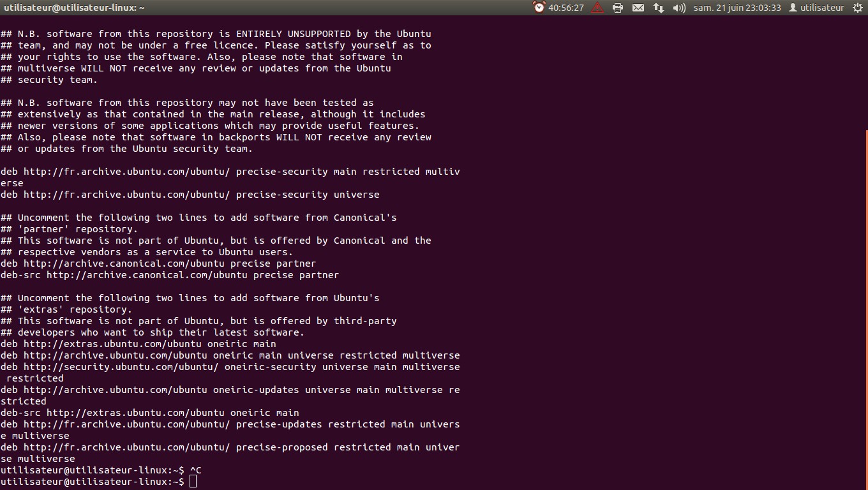
Task: Click the deb-src extras.ubuntu.com oneiric main line
Action: click(x=150, y=413)
